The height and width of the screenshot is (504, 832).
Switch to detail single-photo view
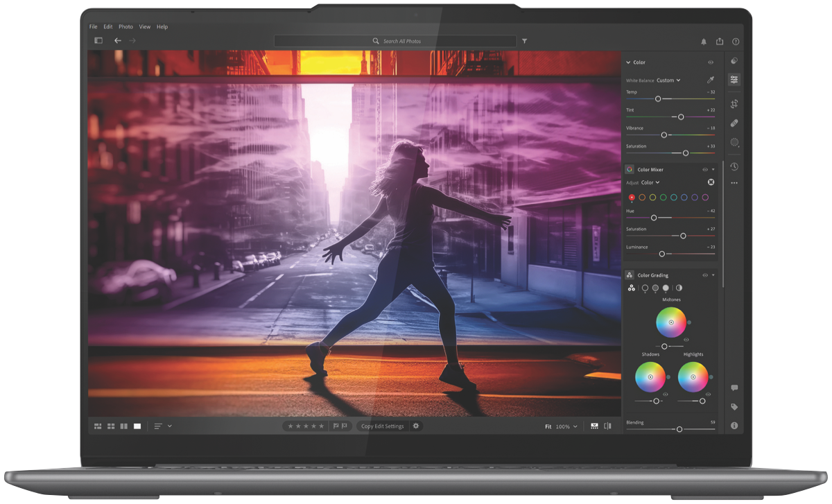pos(137,426)
